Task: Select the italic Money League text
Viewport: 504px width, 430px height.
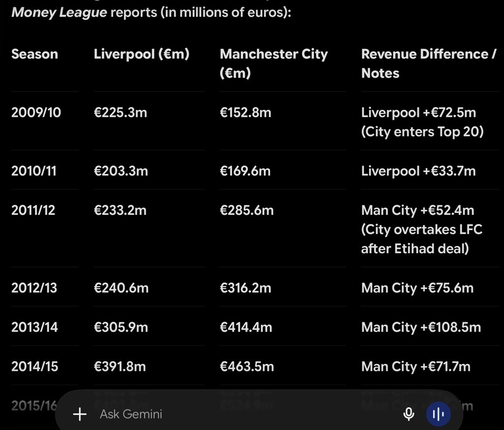Action: pyautogui.click(x=59, y=12)
